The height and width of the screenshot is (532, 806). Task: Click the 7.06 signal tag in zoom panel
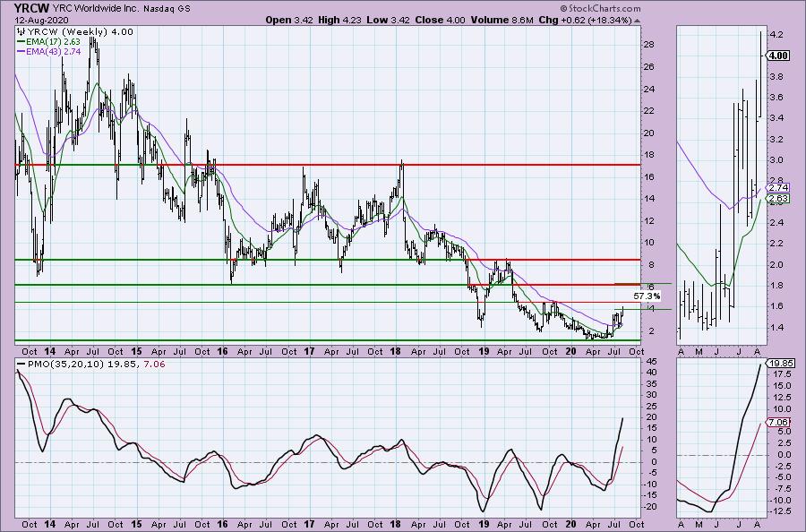pyautogui.click(x=777, y=423)
